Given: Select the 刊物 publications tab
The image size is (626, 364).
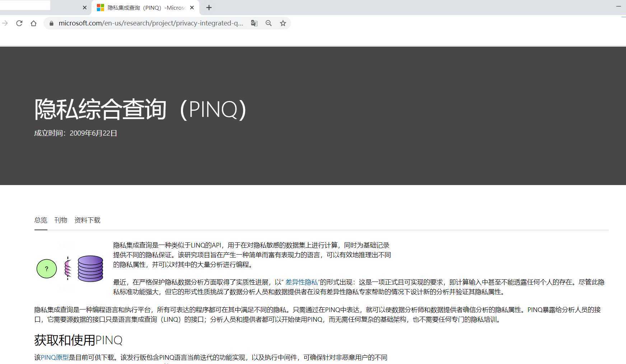Looking at the screenshot, I should [61, 220].
